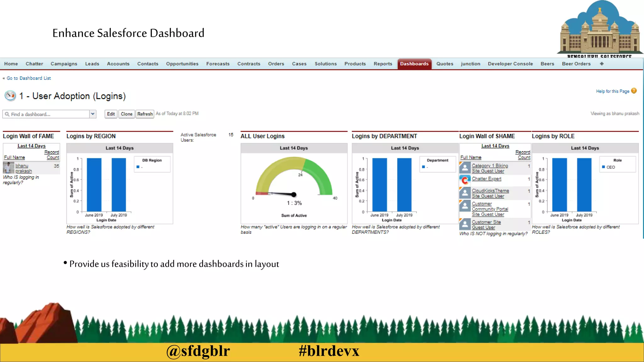Click the Edit button
This screenshot has height=362, width=644.
(111, 114)
